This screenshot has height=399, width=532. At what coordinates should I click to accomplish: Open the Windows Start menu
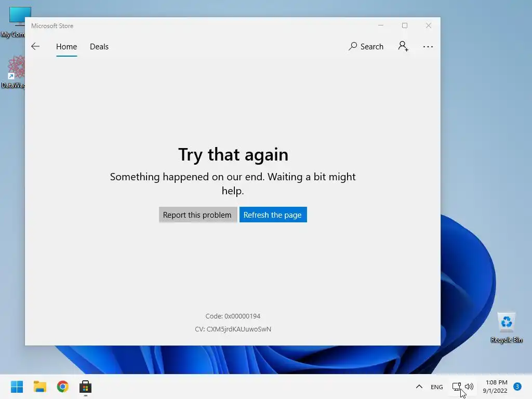17,387
